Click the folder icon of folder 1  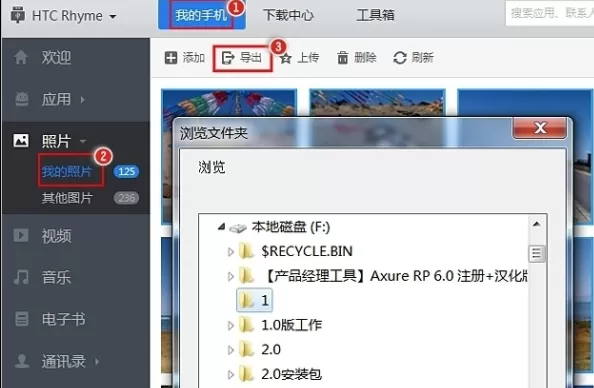click(247, 300)
